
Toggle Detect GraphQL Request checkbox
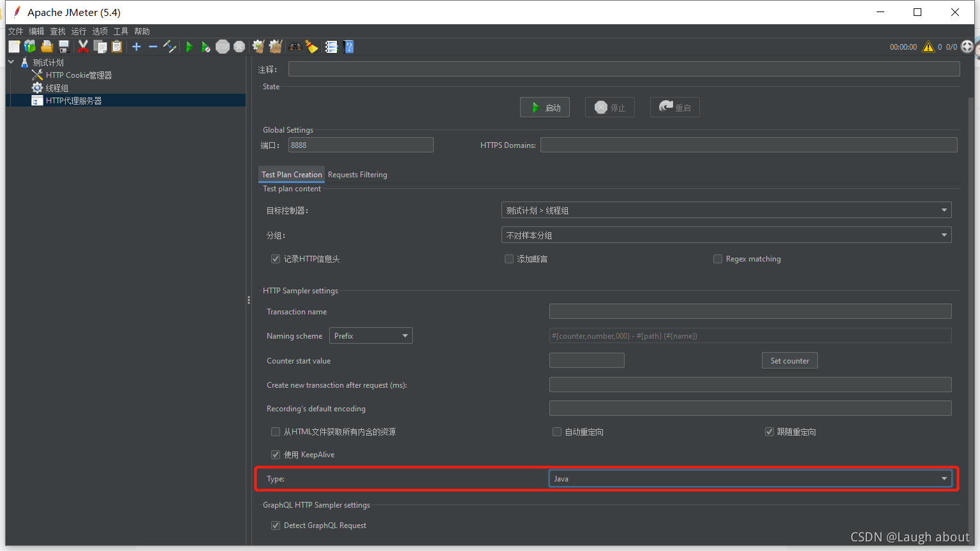276,525
